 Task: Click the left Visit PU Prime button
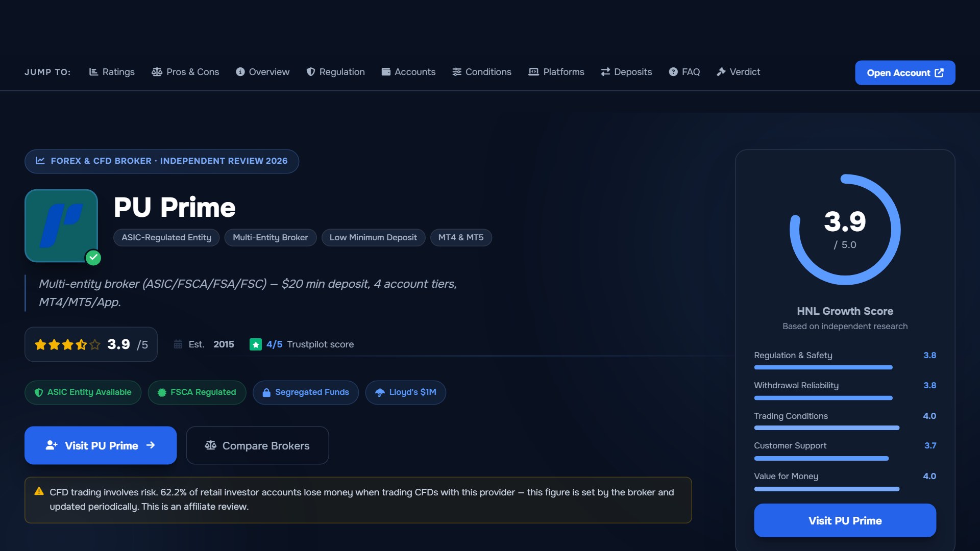pyautogui.click(x=101, y=445)
